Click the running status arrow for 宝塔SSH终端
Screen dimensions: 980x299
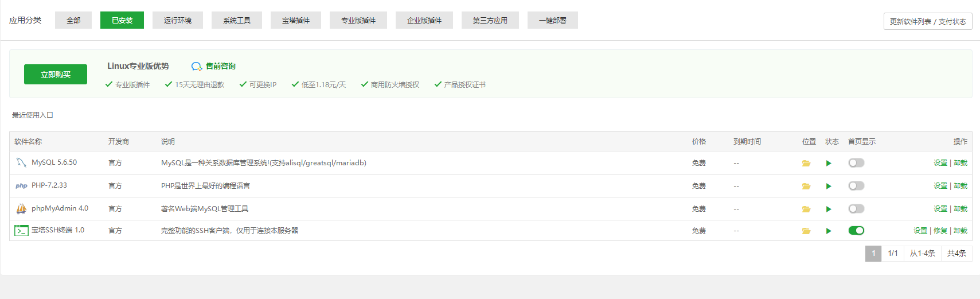click(829, 231)
